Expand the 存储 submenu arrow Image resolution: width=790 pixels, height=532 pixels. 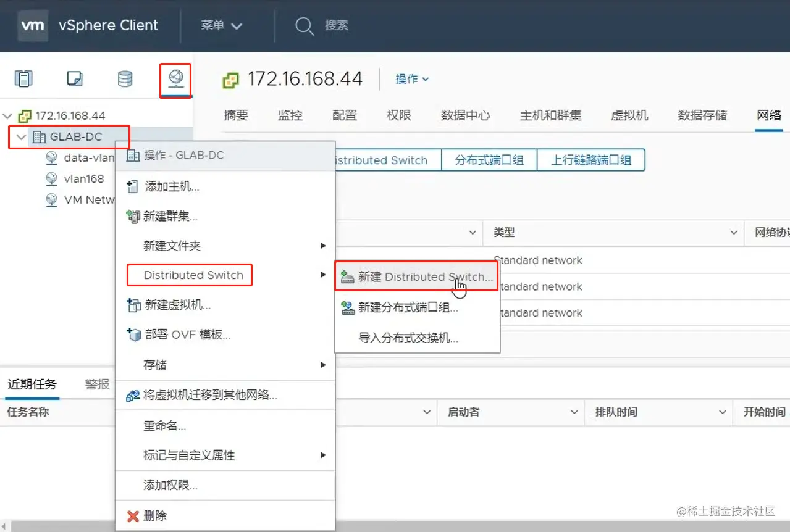323,365
